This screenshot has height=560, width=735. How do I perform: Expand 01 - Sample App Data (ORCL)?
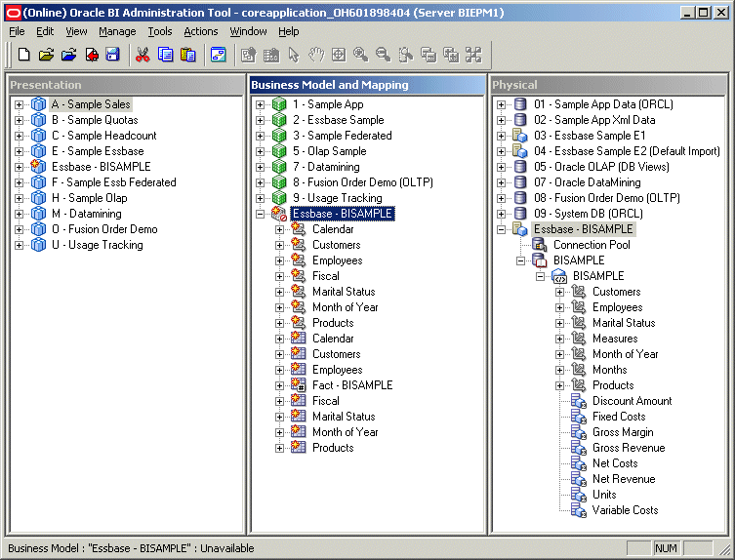point(501,104)
